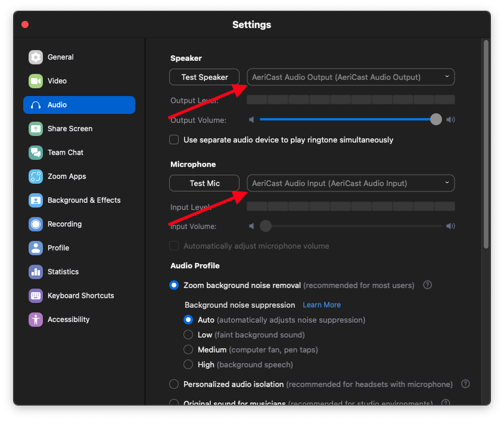Click the Output Volume slider knob
The width and height of the screenshot is (504, 421).
click(x=436, y=119)
